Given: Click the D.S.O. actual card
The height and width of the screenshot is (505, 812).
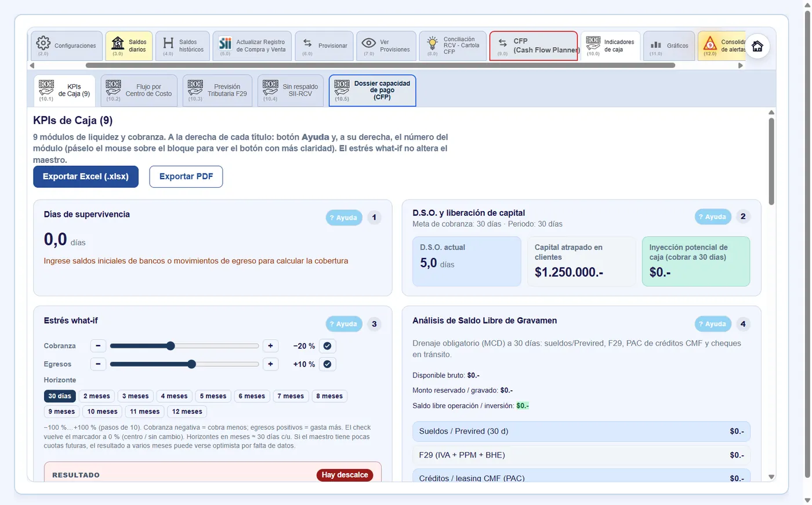Looking at the screenshot, I should 467,261.
